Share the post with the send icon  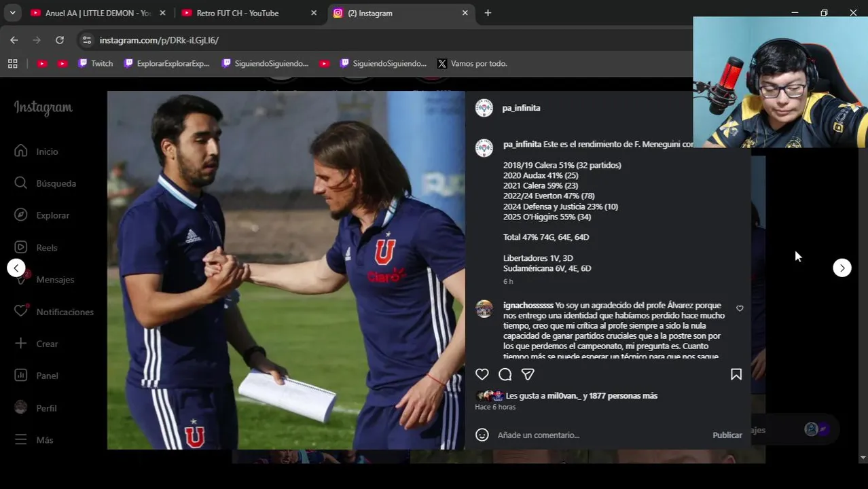point(528,374)
